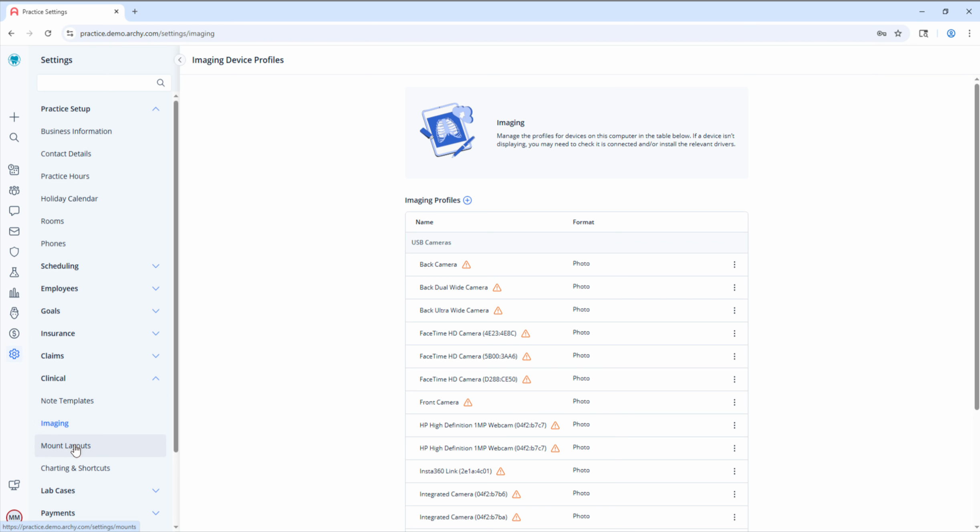Open chat message icon in left rail
This screenshot has width=980, height=532.
tap(14, 211)
